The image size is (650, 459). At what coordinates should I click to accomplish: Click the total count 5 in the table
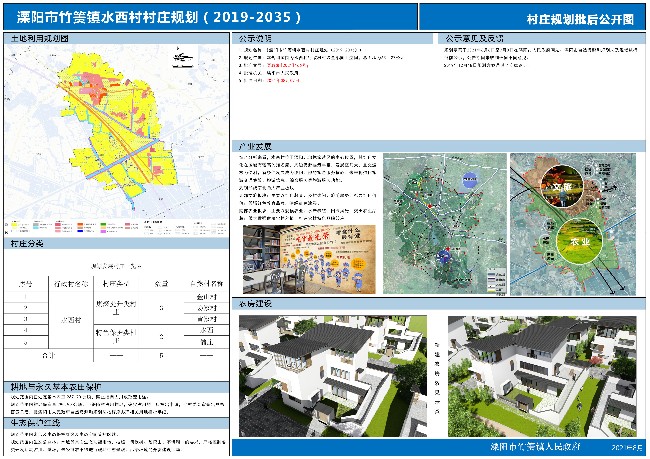(161, 355)
